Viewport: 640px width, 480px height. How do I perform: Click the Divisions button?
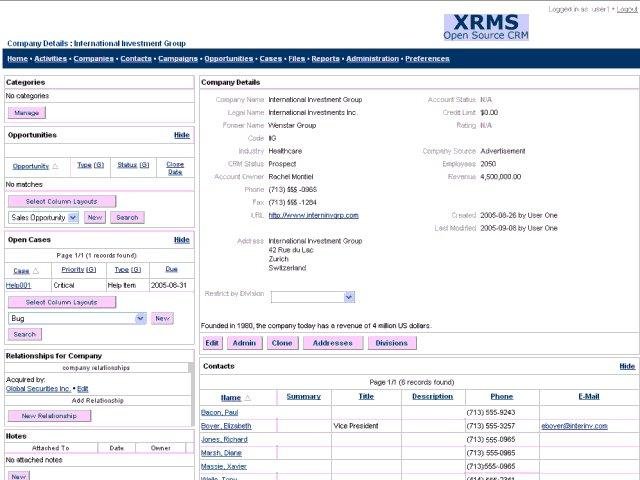click(392, 343)
